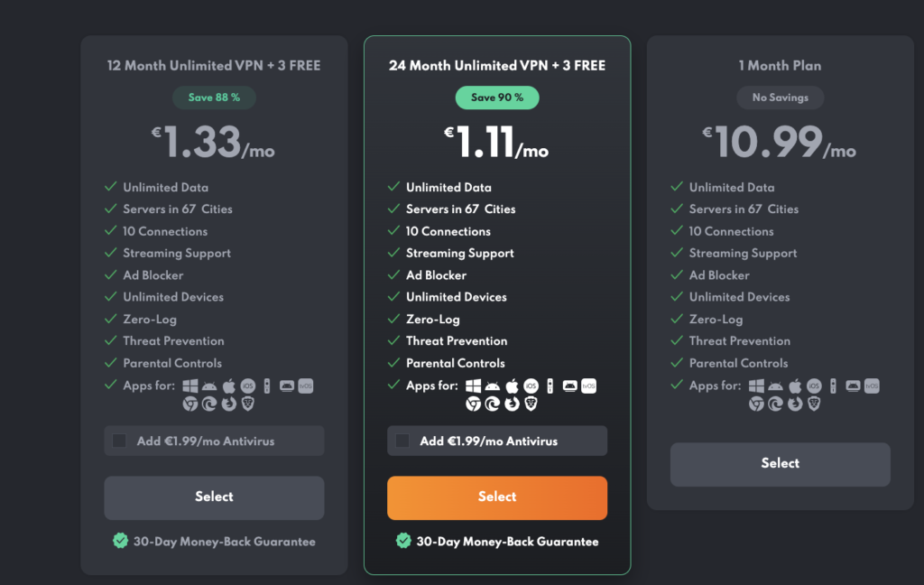Click Select on the 12-month plan
Viewport: 924px width, 585px height.
[x=214, y=497]
